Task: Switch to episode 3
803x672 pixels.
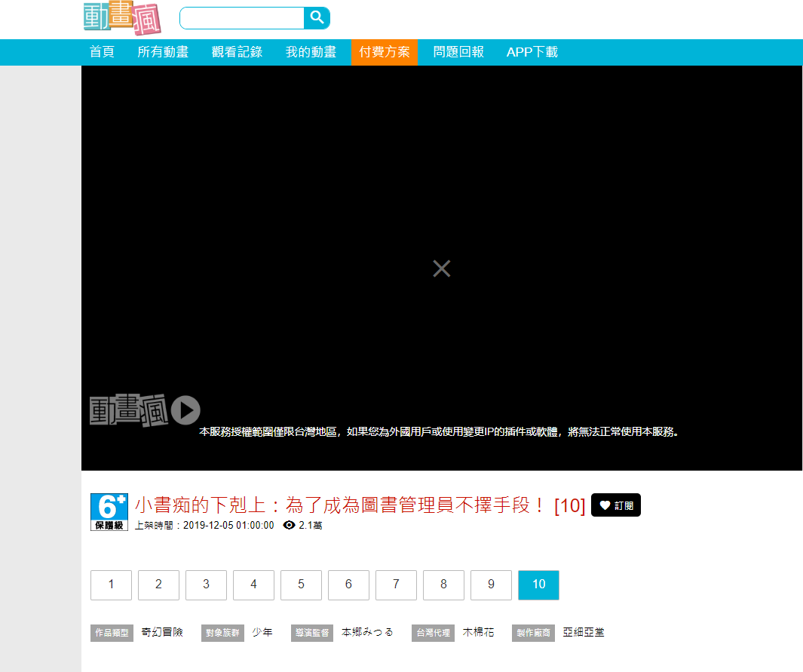Action: point(206,585)
